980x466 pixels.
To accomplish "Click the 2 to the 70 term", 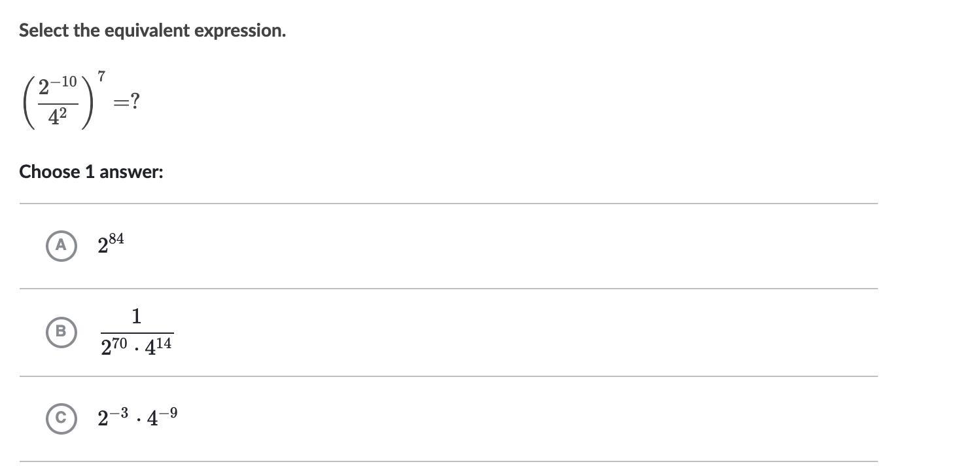I will click(113, 346).
